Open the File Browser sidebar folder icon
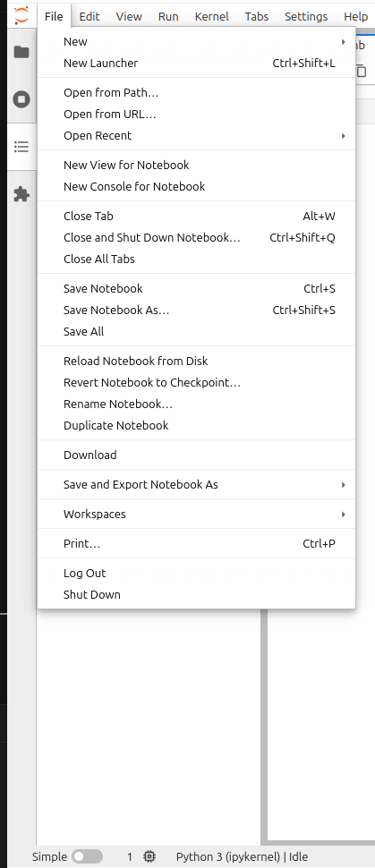This screenshot has height=868, width=375. (21, 52)
